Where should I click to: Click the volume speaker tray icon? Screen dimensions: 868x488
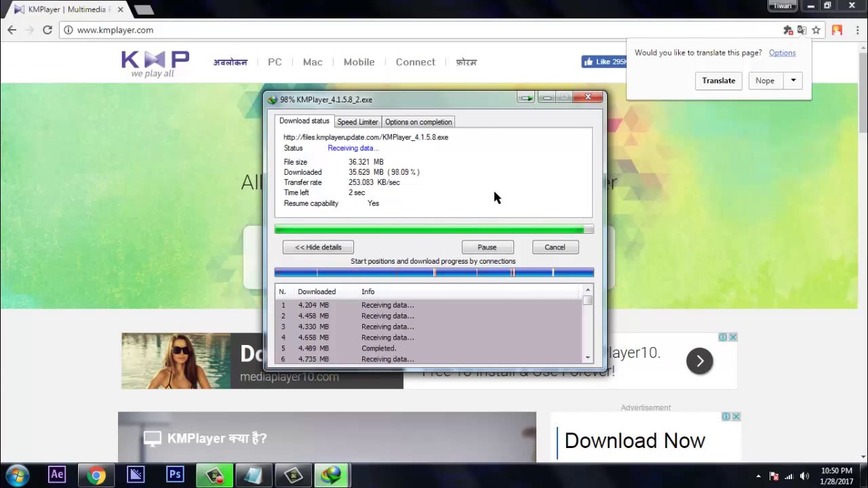[805, 476]
